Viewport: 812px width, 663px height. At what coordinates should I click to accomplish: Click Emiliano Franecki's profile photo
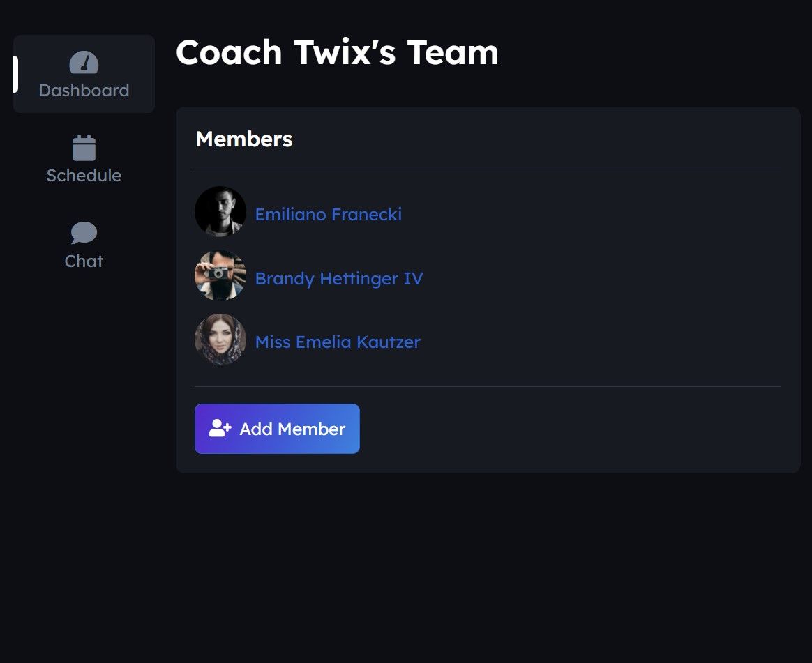220,212
